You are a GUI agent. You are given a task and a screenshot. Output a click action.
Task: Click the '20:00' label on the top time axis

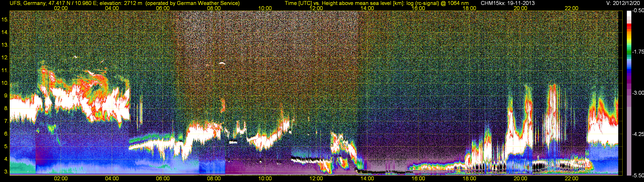pyautogui.click(x=521, y=8)
